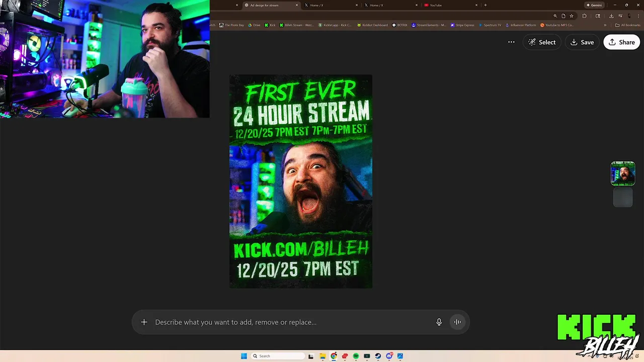The height and width of the screenshot is (362, 644).
Task: Open a new browser tab
Action: 486,5
